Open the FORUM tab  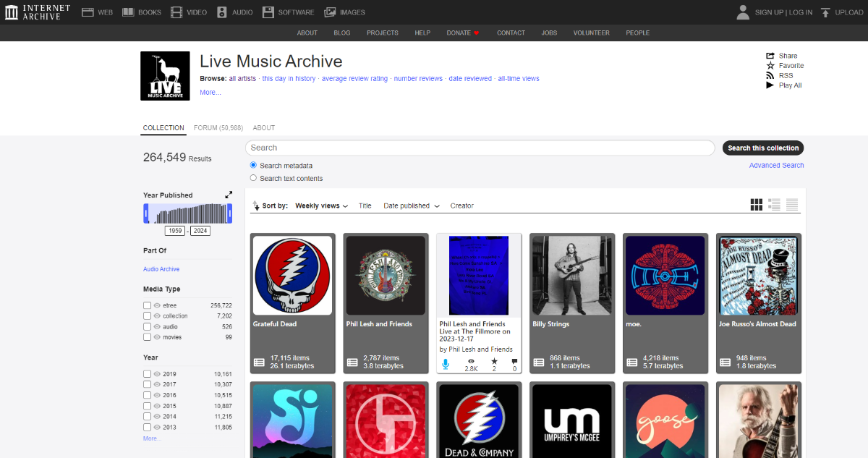(218, 128)
